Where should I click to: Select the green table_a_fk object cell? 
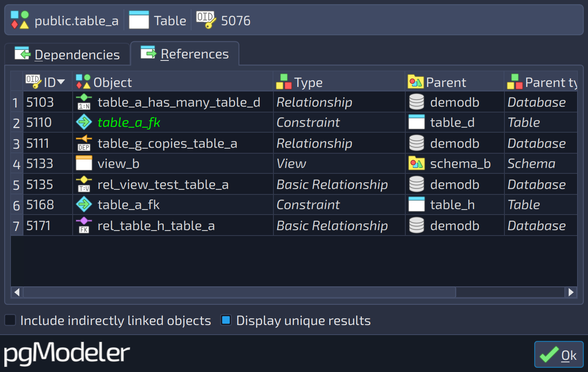click(173, 122)
